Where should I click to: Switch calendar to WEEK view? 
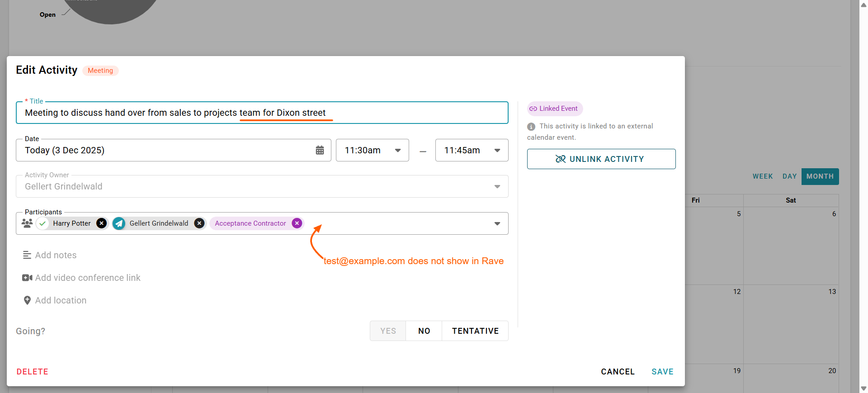pyautogui.click(x=763, y=176)
